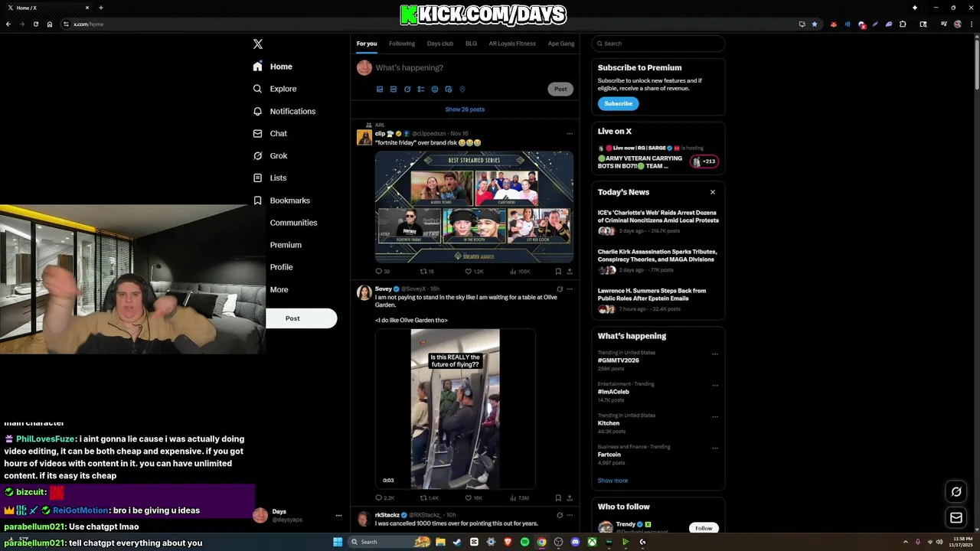Switch to the AR Loyals Fitness tab
Screen dimensions: 980x551
(512, 44)
